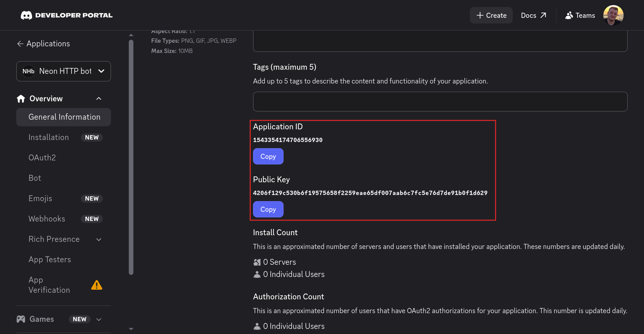The height and width of the screenshot is (334, 644).
Task: Click the servers icon beside 0 Servers
Action: (x=257, y=262)
